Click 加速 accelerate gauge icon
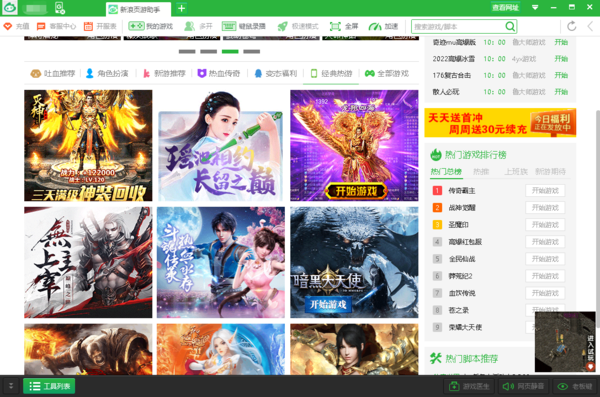Viewport: 600px width, 397px height. click(383, 26)
